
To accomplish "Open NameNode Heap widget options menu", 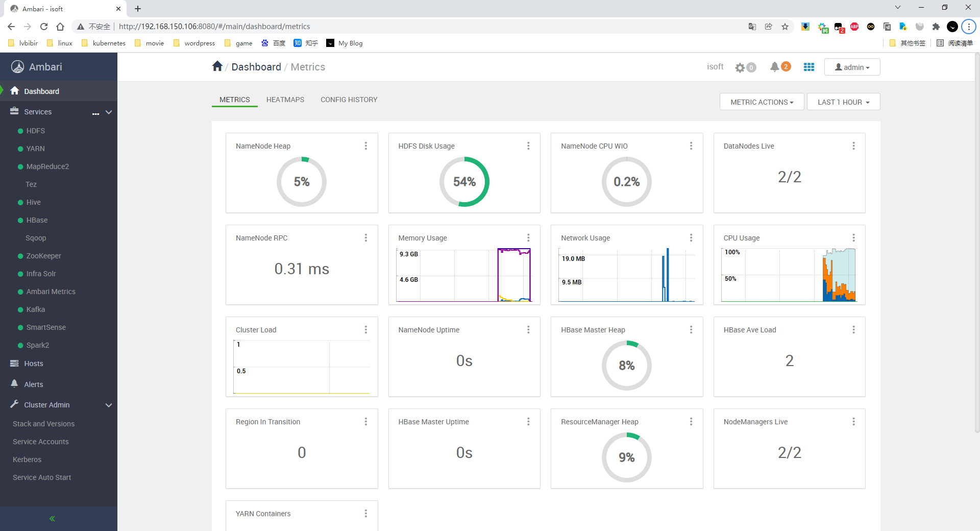I will [x=365, y=146].
